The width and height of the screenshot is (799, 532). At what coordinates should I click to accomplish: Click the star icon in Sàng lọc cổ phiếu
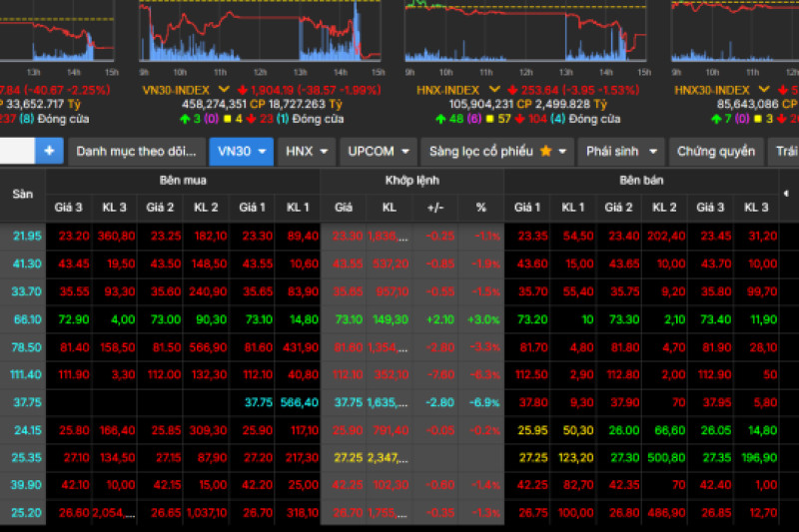click(545, 152)
